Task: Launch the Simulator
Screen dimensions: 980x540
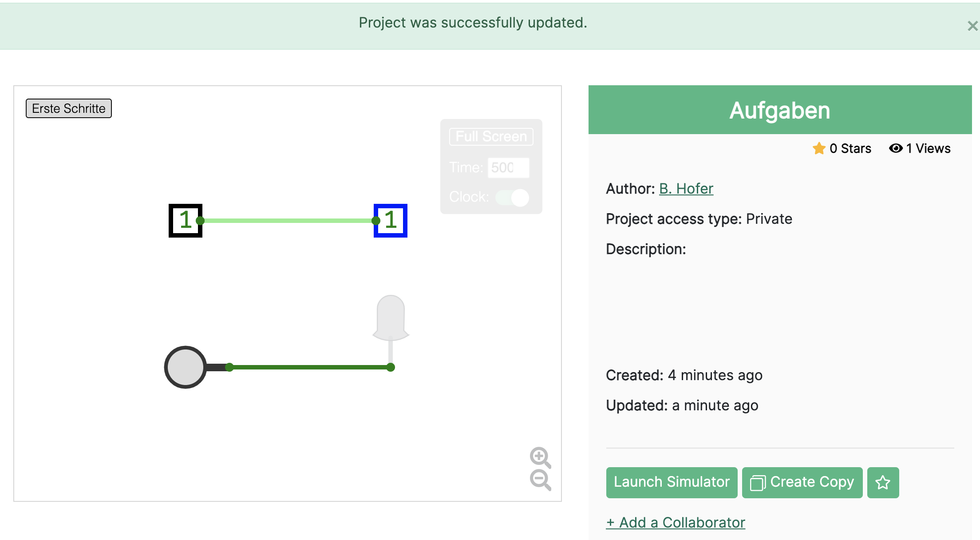Action: pos(672,482)
